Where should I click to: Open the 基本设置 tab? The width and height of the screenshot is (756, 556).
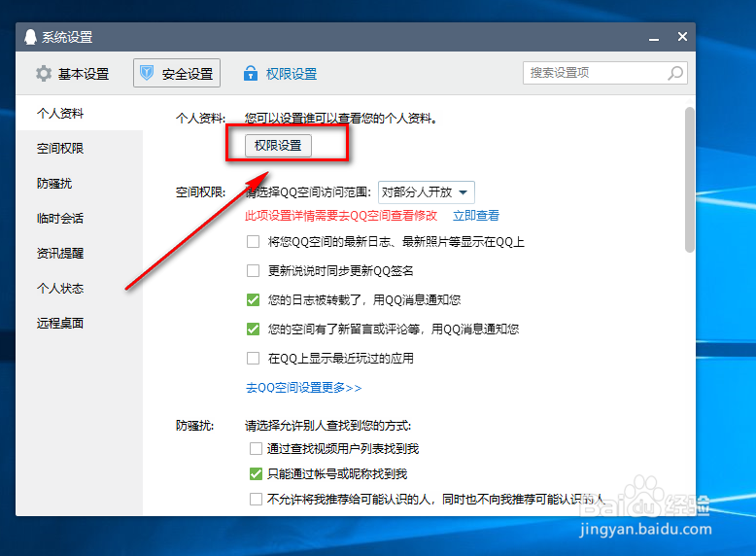point(72,74)
